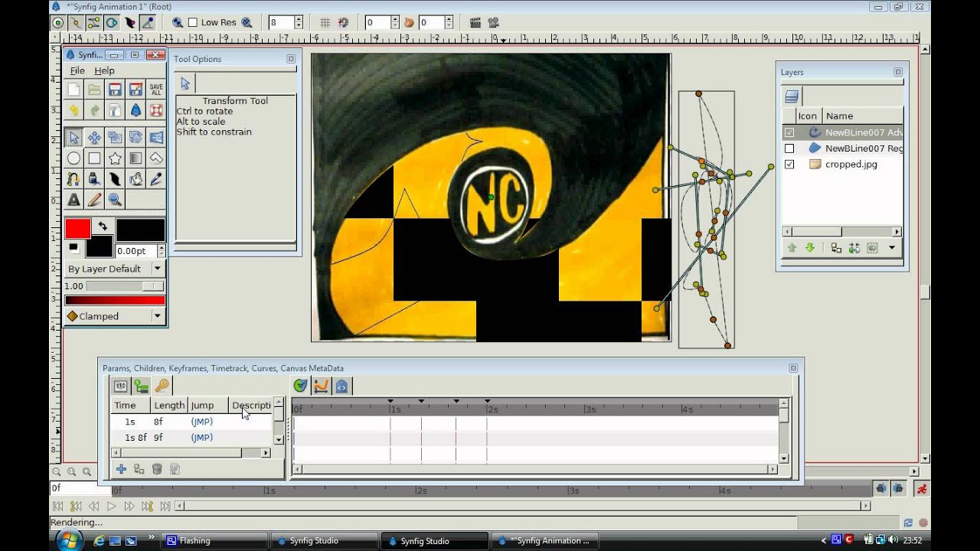This screenshot has width=980, height=551.
Task: Select the Smooth Move tool
Action: (x=94, y=138)
